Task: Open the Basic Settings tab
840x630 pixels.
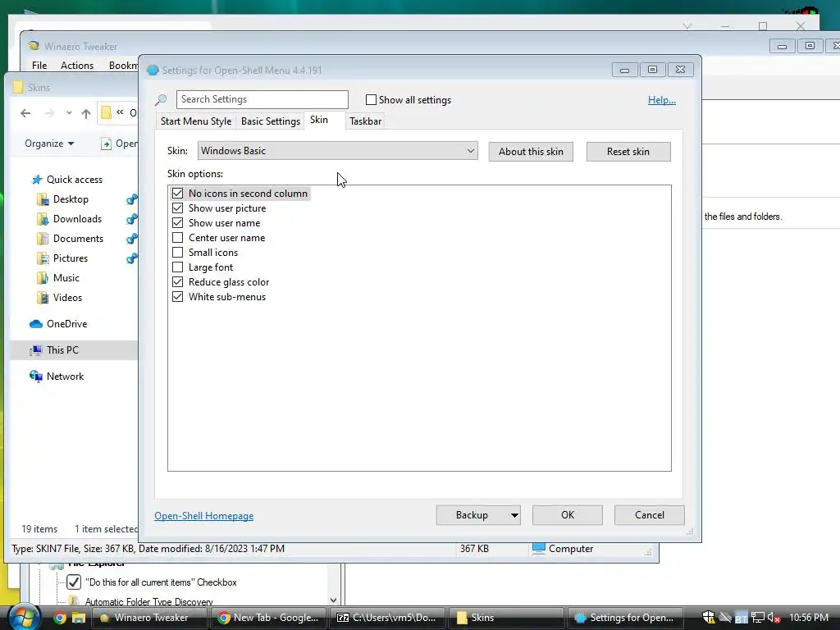Action: pos(271,121)
